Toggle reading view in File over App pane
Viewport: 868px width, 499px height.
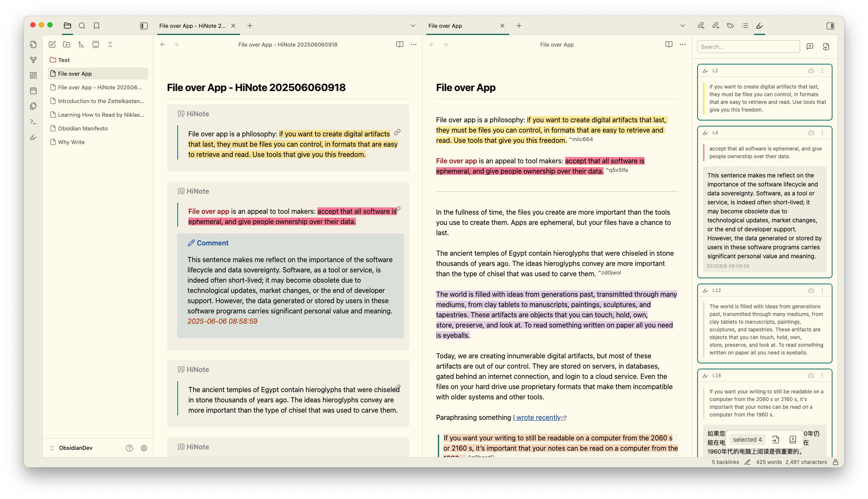669,44
